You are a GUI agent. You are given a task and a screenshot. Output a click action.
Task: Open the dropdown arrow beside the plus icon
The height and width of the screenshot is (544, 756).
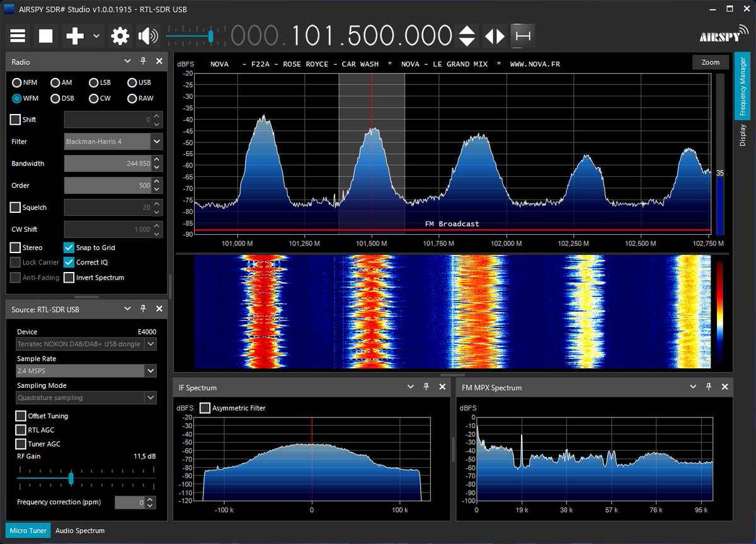(96, 36)
